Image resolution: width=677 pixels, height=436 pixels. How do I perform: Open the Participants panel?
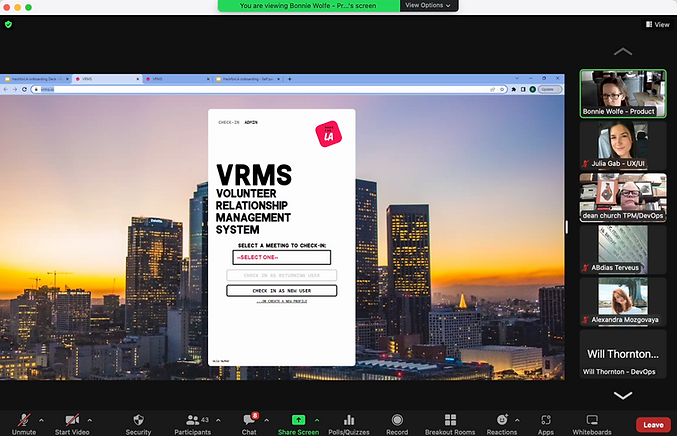(193, 424)
